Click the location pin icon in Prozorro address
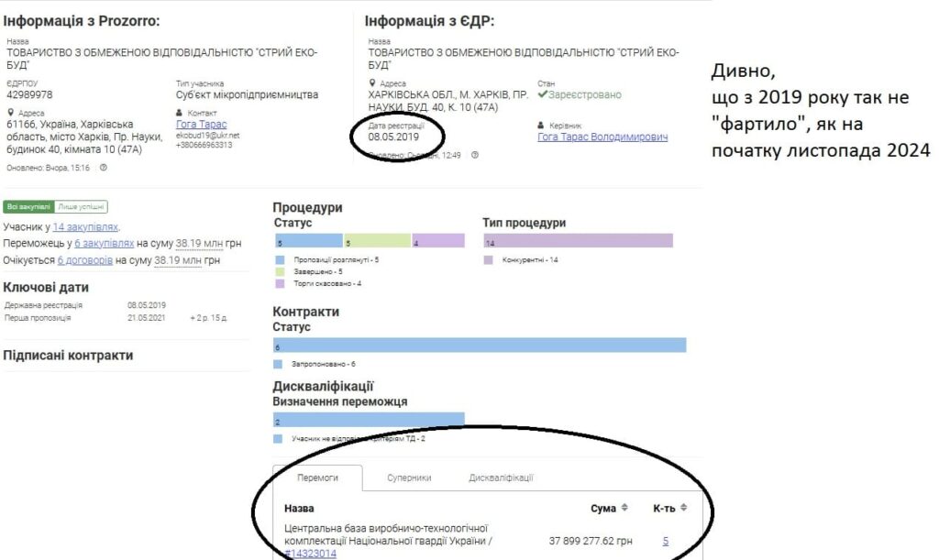The width and height of the screenshot is (939, 560). point(9,114)
